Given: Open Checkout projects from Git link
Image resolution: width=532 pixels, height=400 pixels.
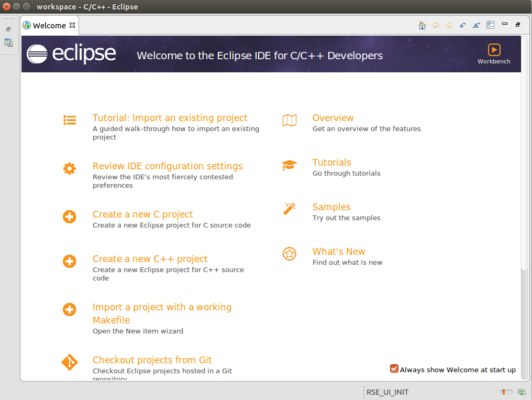Looking at the screenshot, I should pyautogui.click(x=152, y=360).
